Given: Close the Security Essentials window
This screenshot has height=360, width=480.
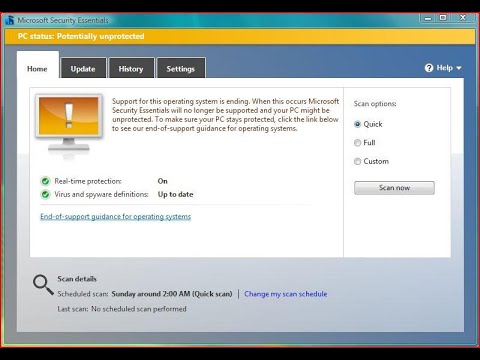Looking at the screenshot, I should tap(463, 18).
